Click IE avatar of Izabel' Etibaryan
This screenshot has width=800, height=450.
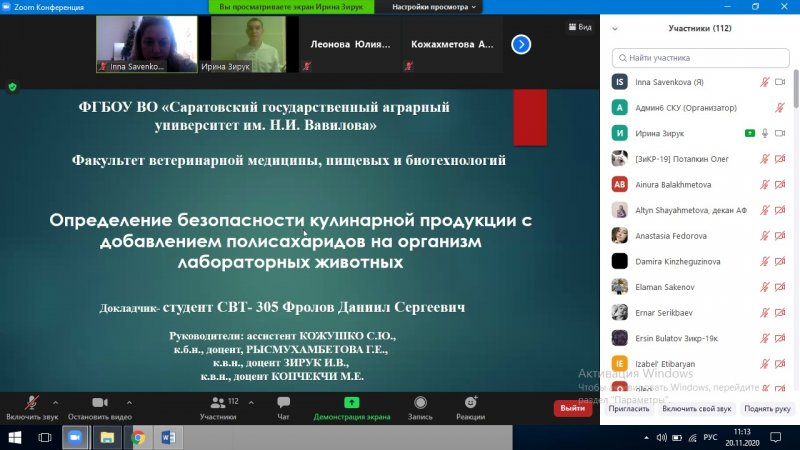[x=619, y=364]
